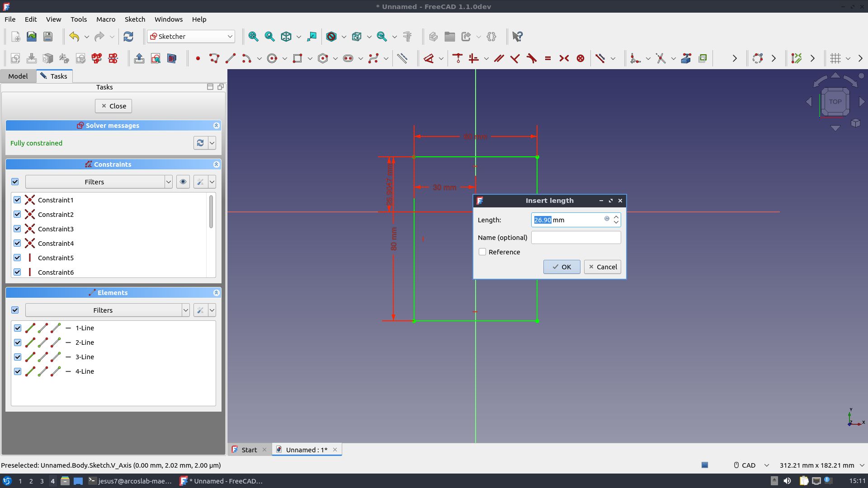Toggle construction geometry mode

pyautogui.click(x=402, y=58)
